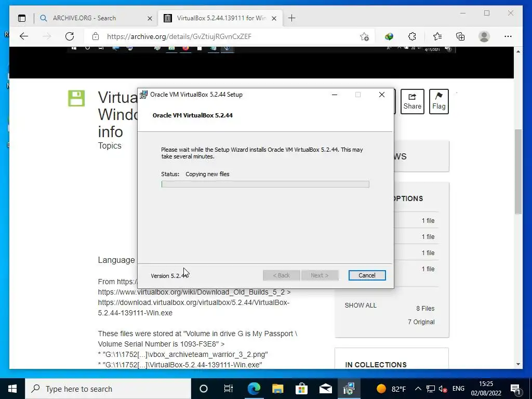Open the notification center icon

click(x=516, y=389)
